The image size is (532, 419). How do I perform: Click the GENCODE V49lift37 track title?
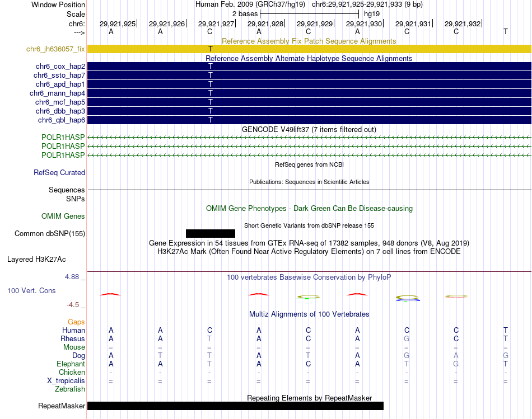pyautogui.click(x=309, y=129)
